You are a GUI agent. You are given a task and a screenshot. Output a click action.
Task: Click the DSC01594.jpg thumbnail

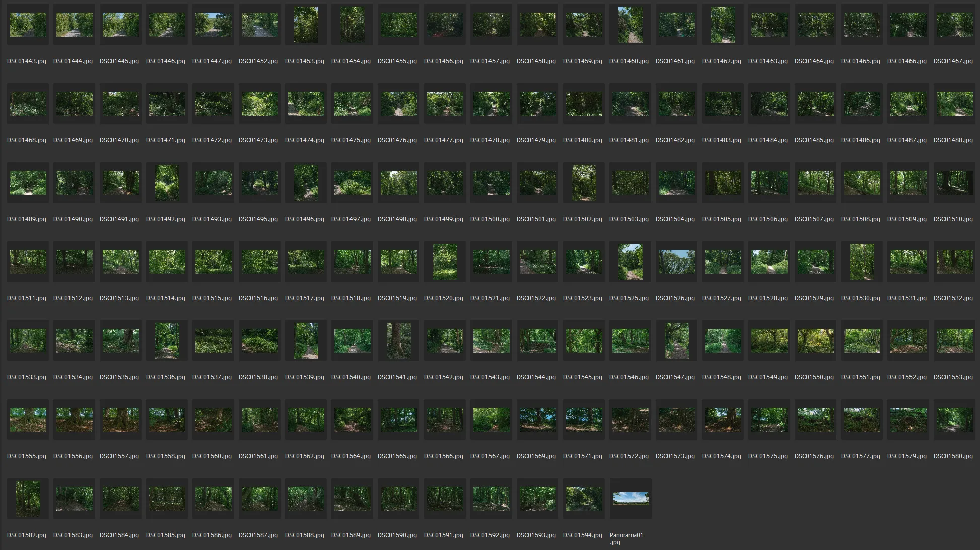[x=584, y=498]
